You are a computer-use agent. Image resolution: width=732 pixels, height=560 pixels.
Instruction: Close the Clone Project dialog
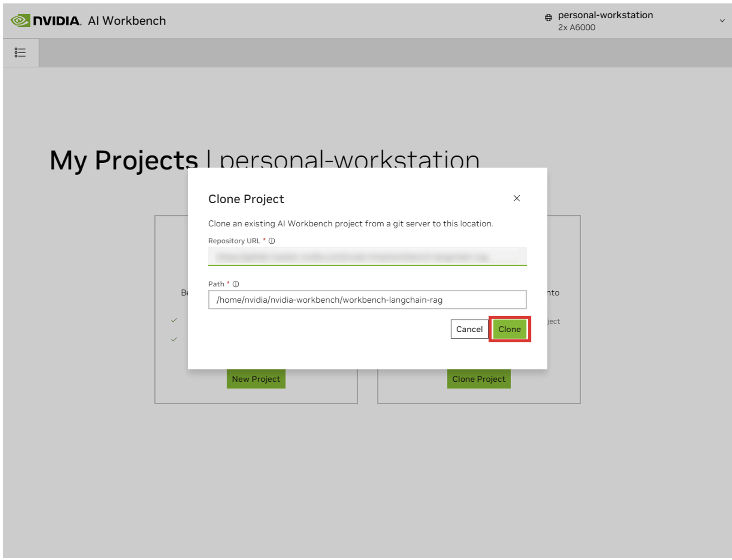click(x=516, y=198)
